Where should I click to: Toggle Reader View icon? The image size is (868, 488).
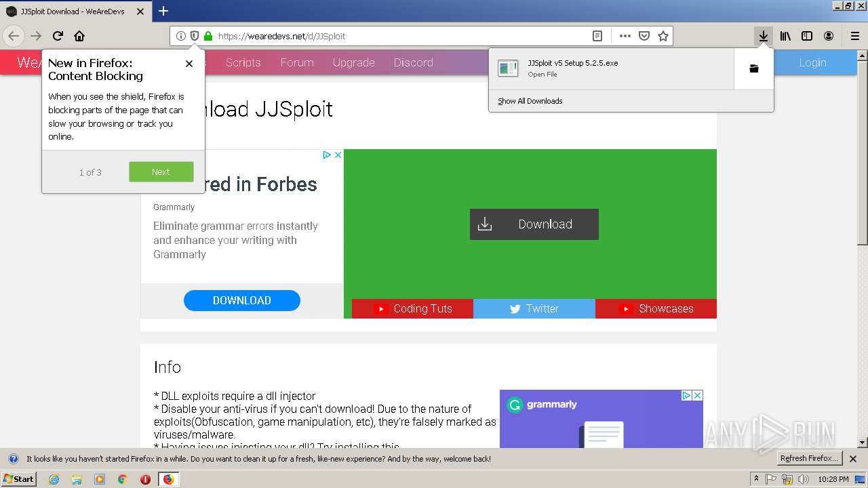597,36
